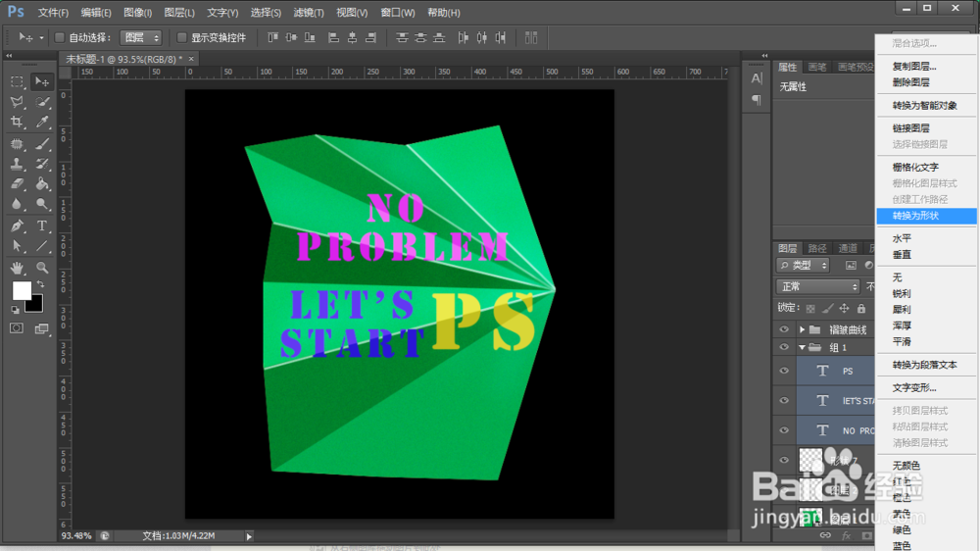This screenshot has width=980, height=551.
Task: Click the white foreground color swatch
Action: pos(21,289)
